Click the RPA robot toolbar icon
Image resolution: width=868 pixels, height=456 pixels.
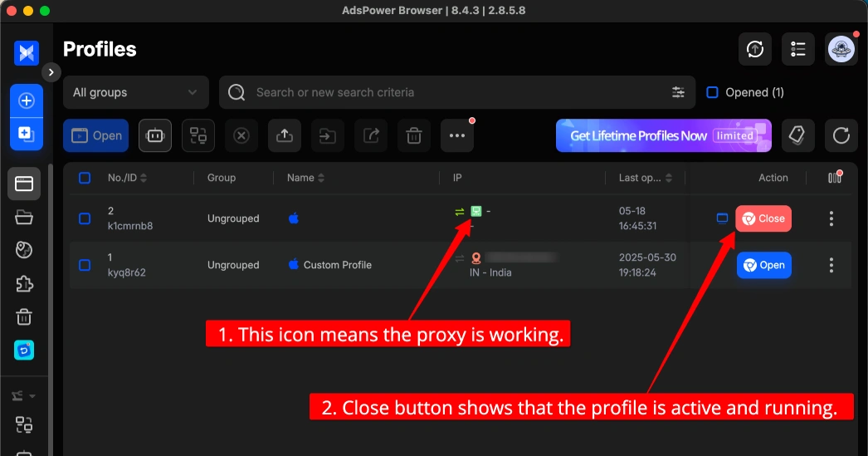(x=155, y=135)
